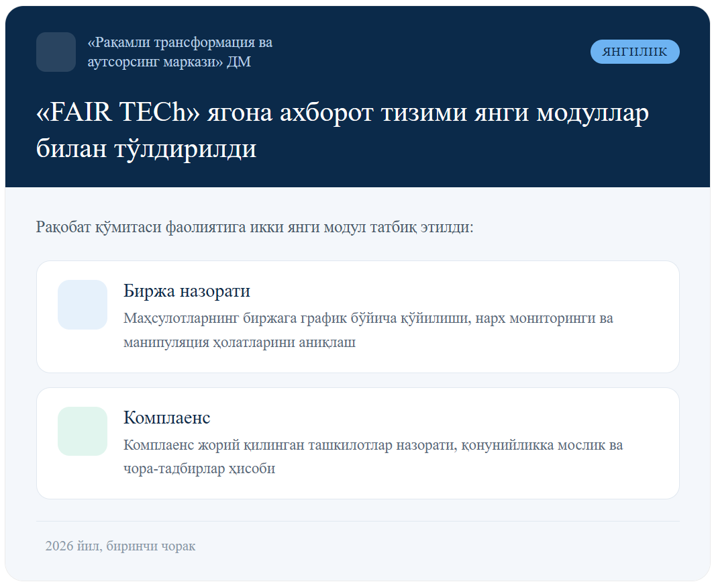Click the organization logo placeholder in header
This screenshot has height=588, width=714.
point(56,52)
